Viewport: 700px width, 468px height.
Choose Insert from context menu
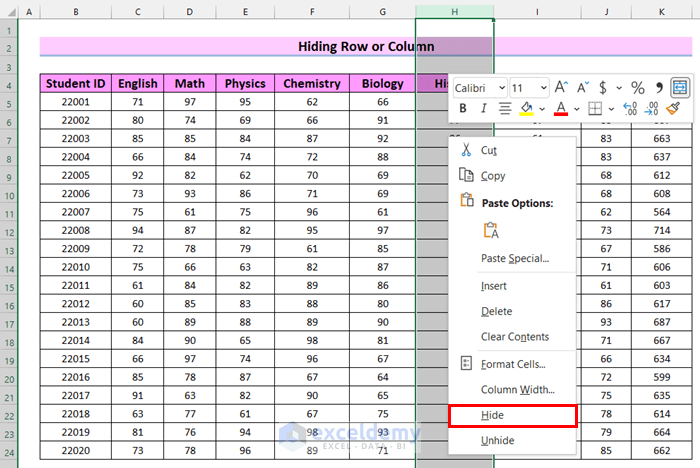[x=512, y=286]
